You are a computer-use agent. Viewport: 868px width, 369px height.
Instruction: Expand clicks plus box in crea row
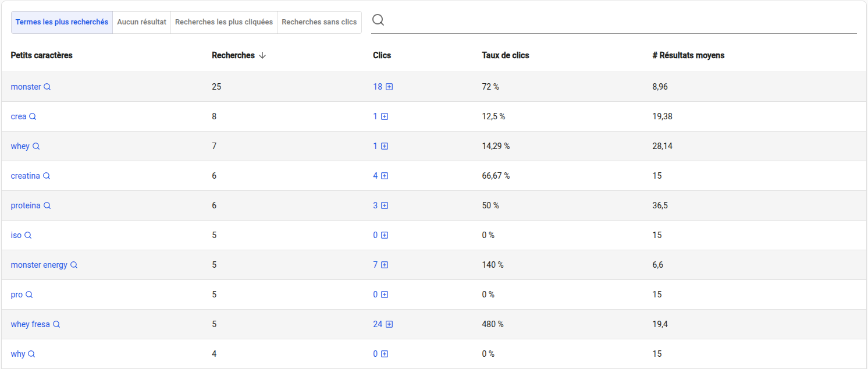pyautogui.click(x=385, y=116)
